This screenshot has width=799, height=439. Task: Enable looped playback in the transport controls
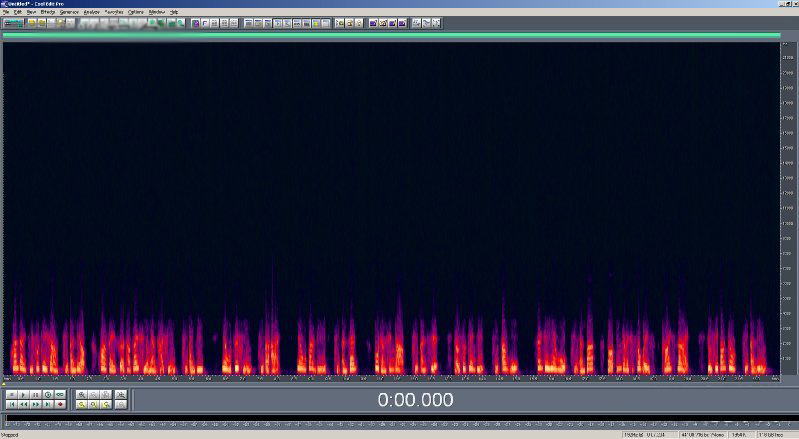[59, 395]
